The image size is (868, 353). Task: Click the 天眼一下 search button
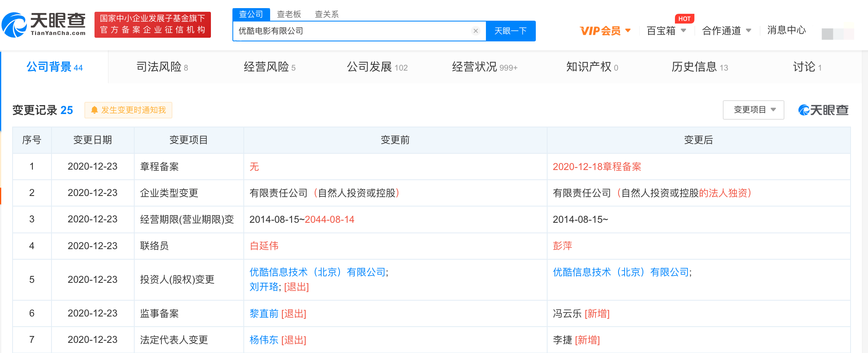pos(510,31)
